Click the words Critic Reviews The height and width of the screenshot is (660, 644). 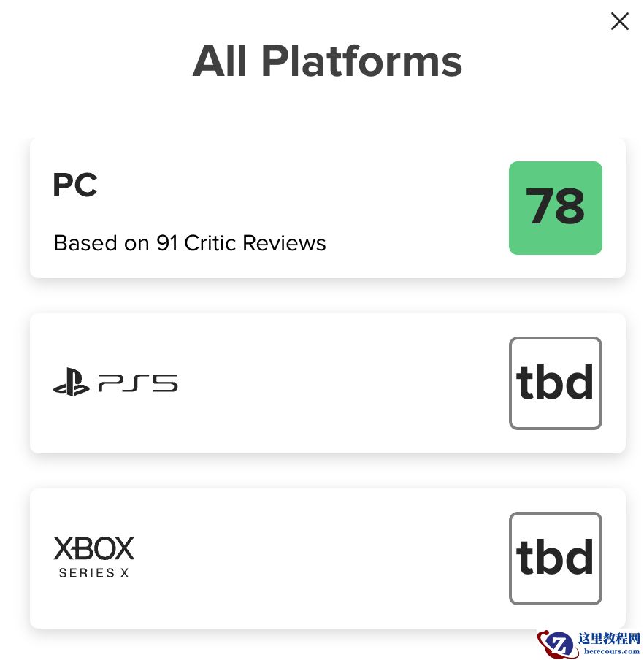[255, 243]
